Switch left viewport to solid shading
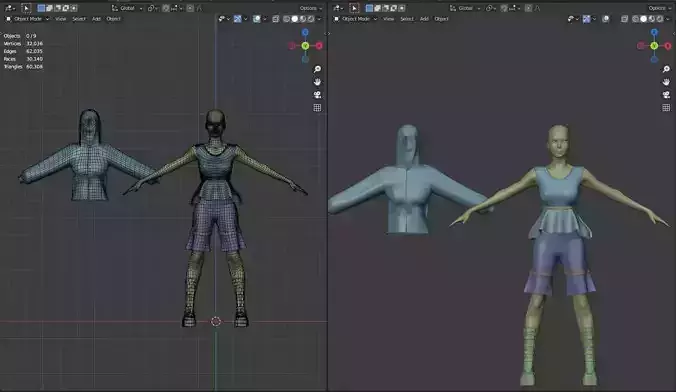Image resolution: width=676 pixels, height=392 pixels. 294,19
